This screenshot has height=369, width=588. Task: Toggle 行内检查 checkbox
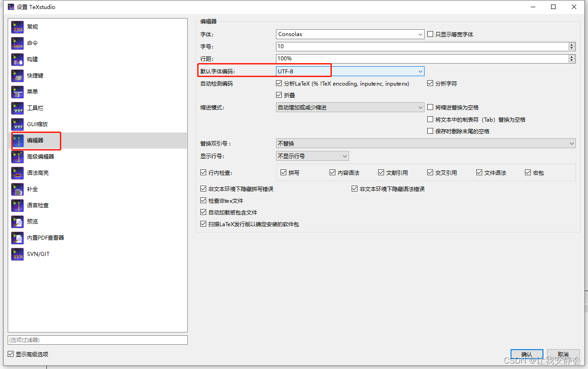click(203, 173)
